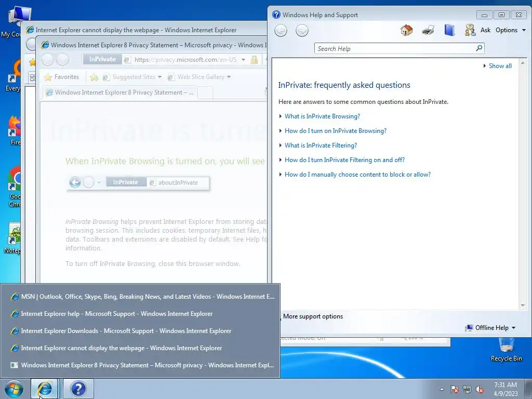Click Help and Support taskbar button

tap(78, 389)
